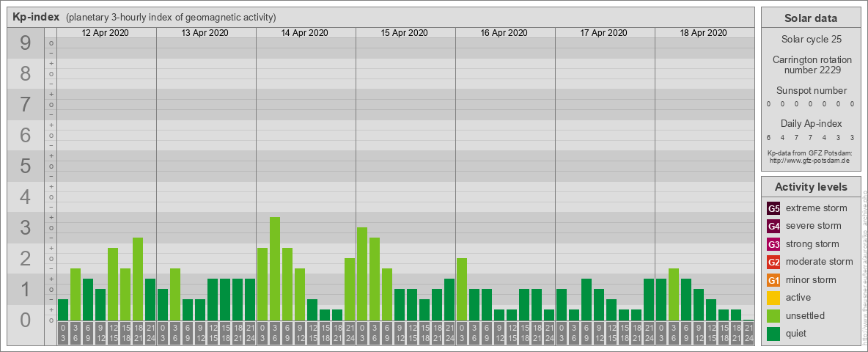Select the dark green quiet swatch
The width and height of the screenshot is (868, 352).
773,333
